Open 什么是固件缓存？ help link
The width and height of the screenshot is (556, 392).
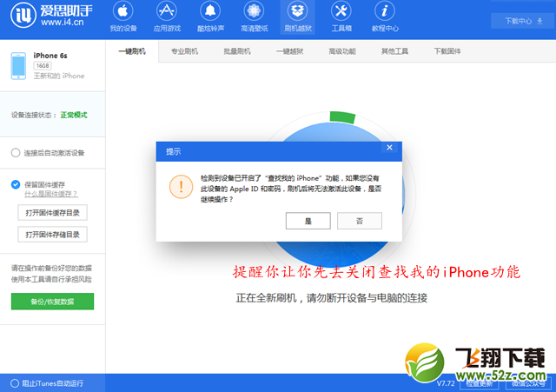(51, 194)
